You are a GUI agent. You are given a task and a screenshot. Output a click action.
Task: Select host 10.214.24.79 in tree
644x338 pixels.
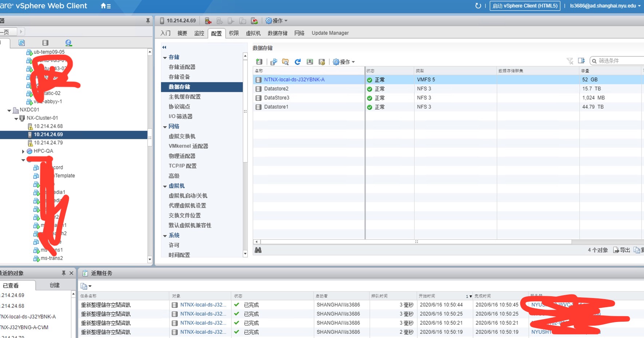[48, 143]
